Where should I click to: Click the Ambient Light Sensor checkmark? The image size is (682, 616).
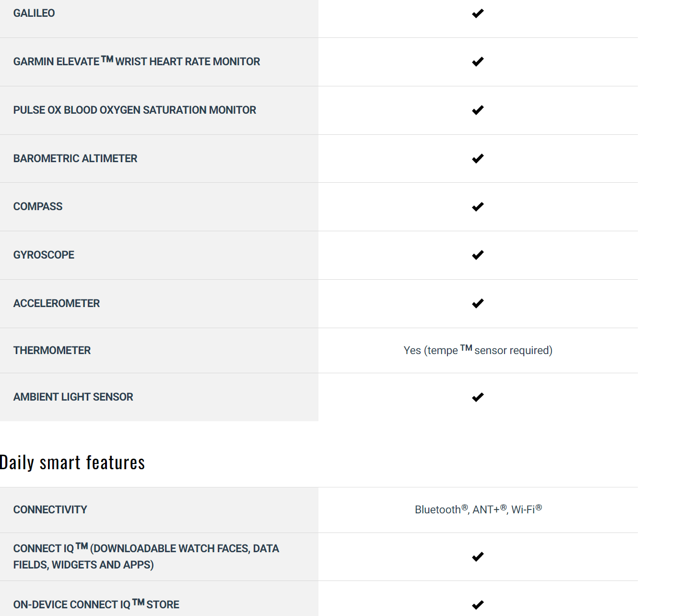point(478,397)
